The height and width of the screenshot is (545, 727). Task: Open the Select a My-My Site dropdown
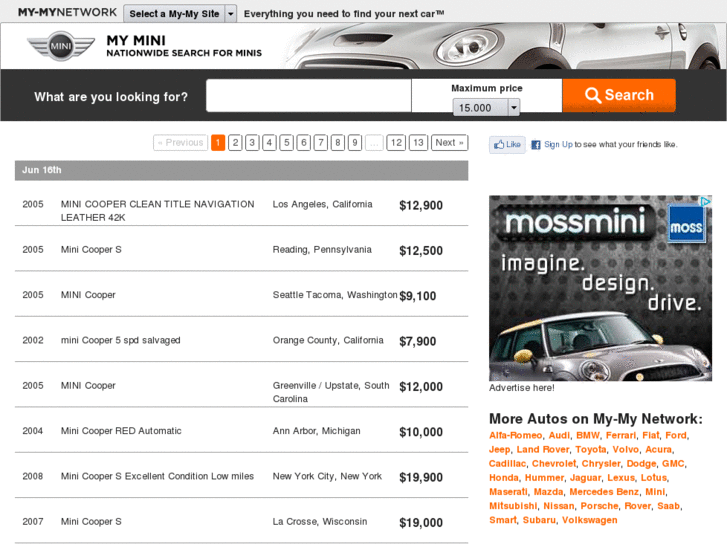[x=180, y=14]
